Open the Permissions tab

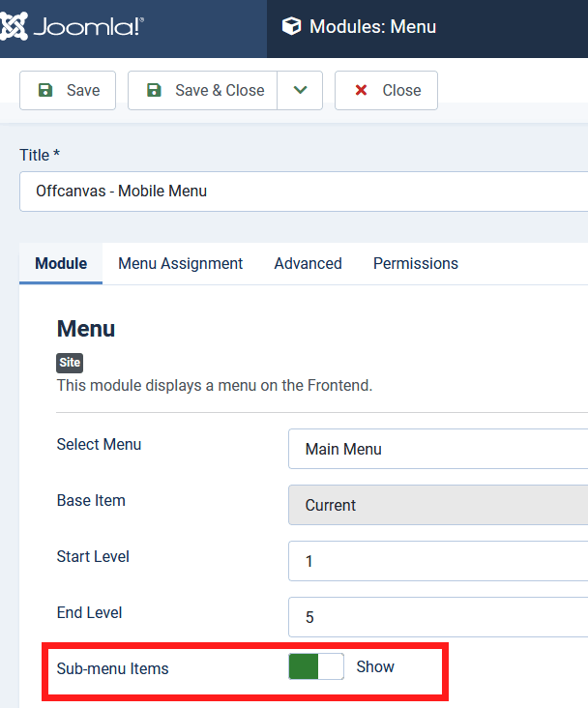coord(416,263)
